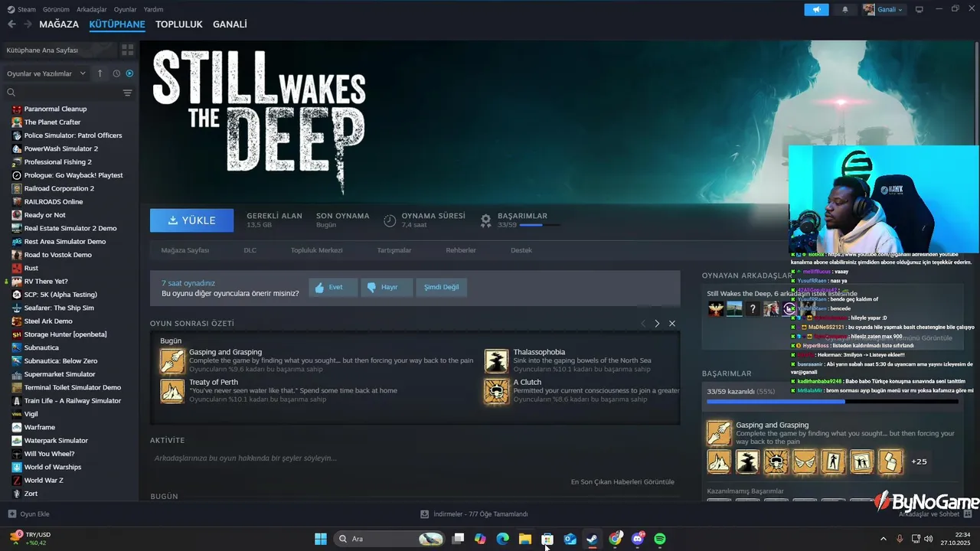The width and height of the screenshot is (980, 551).
Task: Select Rust in the library list
Action: (31, 268)
